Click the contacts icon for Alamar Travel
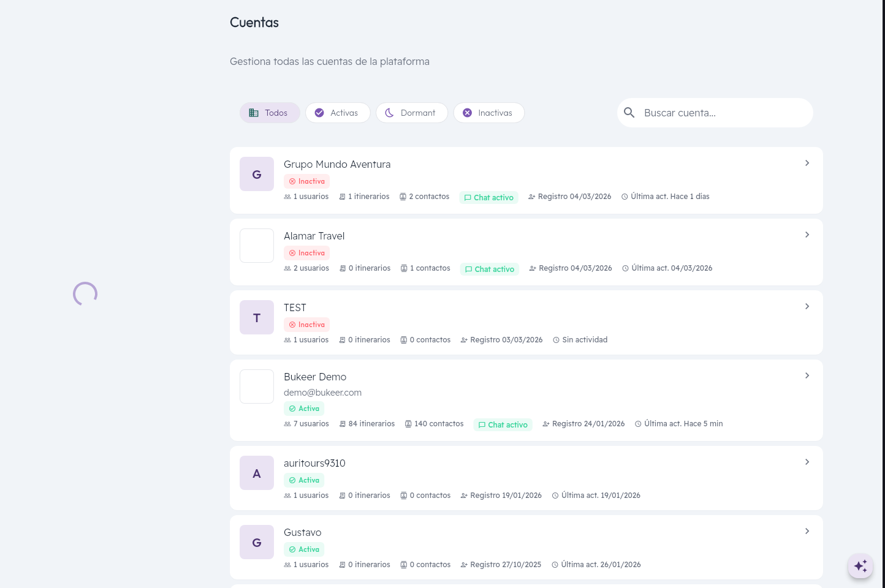885x588 pixels. point(404,268)
